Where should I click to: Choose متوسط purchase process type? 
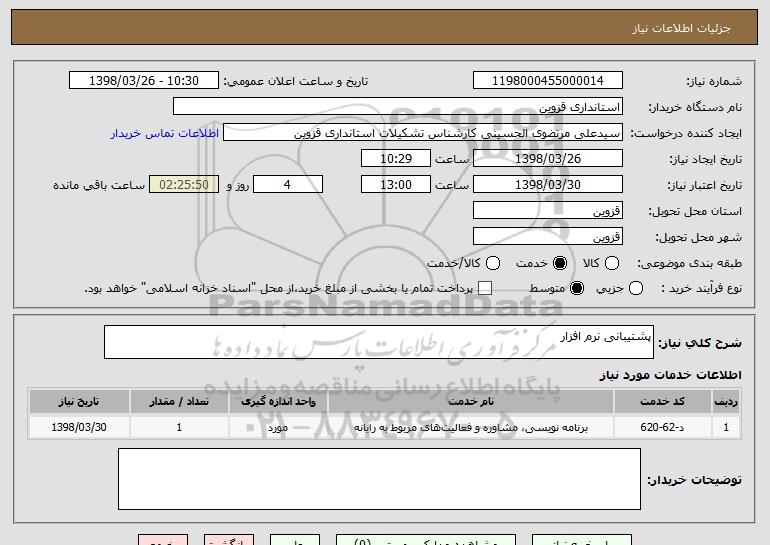tap(577, 288)
